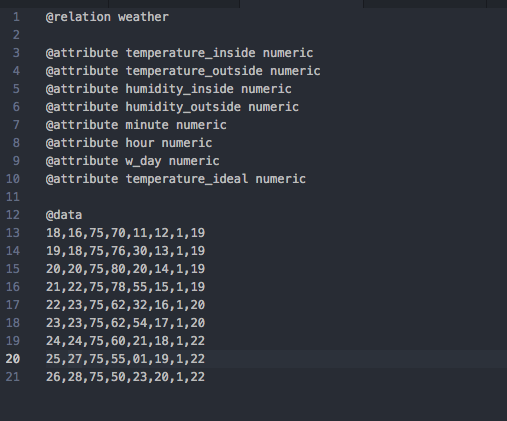Click the humidity_inside attribute line

coord(169,89)
